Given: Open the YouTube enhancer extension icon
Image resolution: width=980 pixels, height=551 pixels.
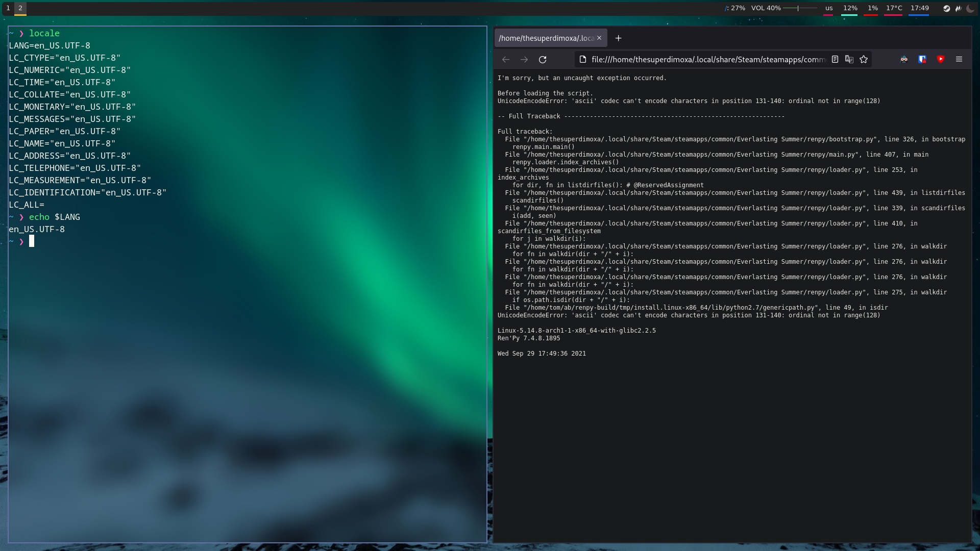Looking at the screenshot, I should [x=941, y=59].
